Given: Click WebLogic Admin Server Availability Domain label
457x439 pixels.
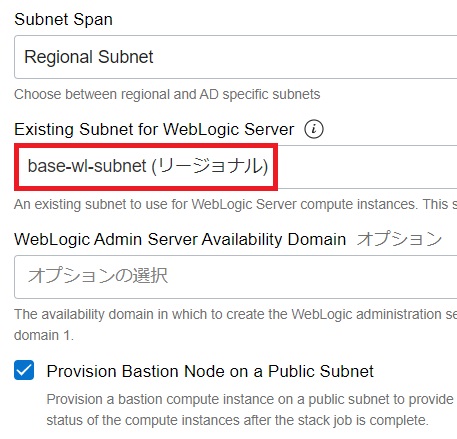Looking at the screenshot, I should point(180,239).
